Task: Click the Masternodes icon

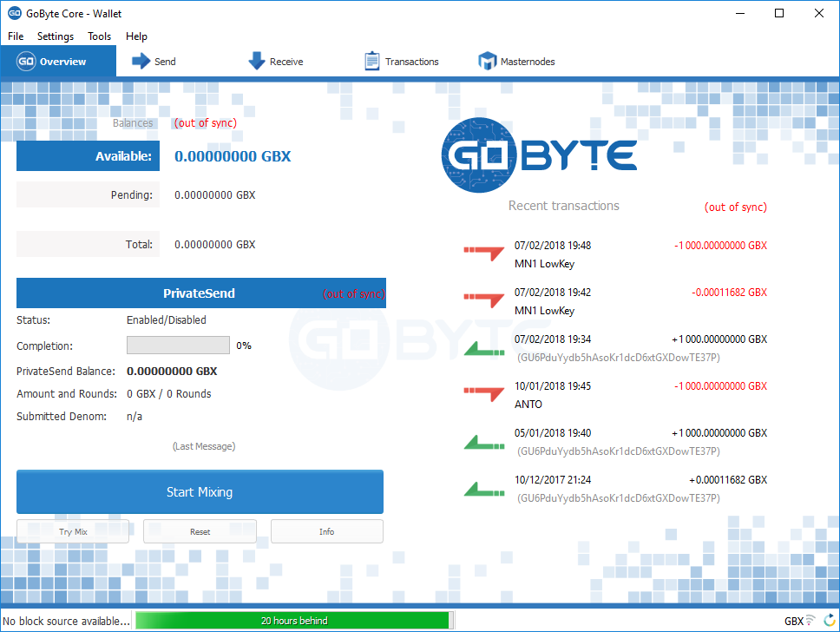Action: pyautogui.click(x=488, y=61)
